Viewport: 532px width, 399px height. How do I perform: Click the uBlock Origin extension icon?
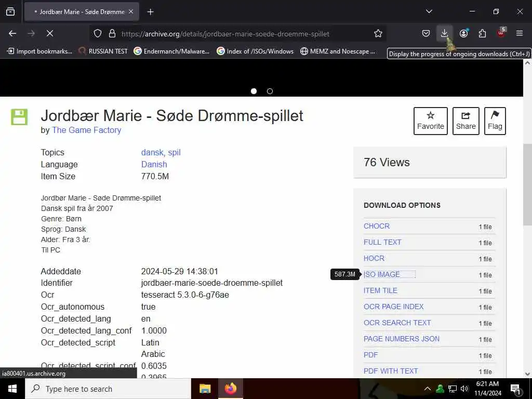pyautogui.click(x=501, y=33)
